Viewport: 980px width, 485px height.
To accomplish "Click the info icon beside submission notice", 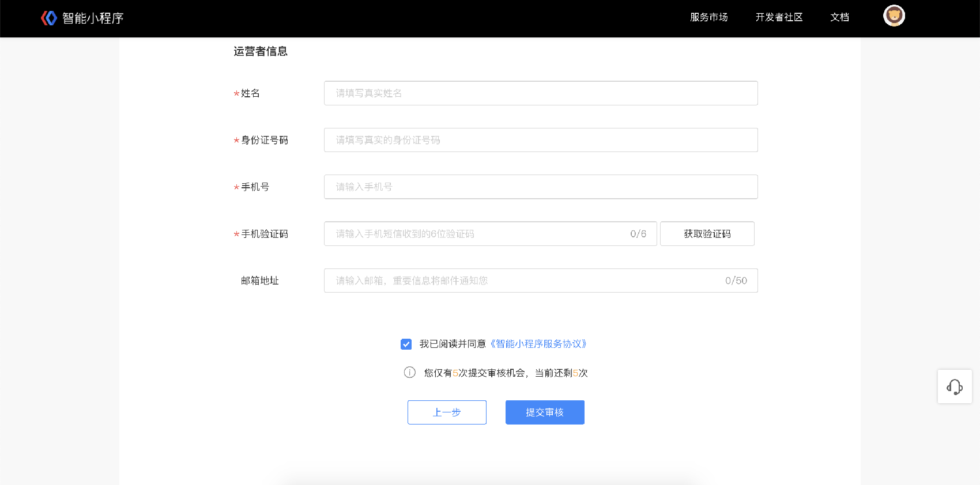I will (410, 373).
